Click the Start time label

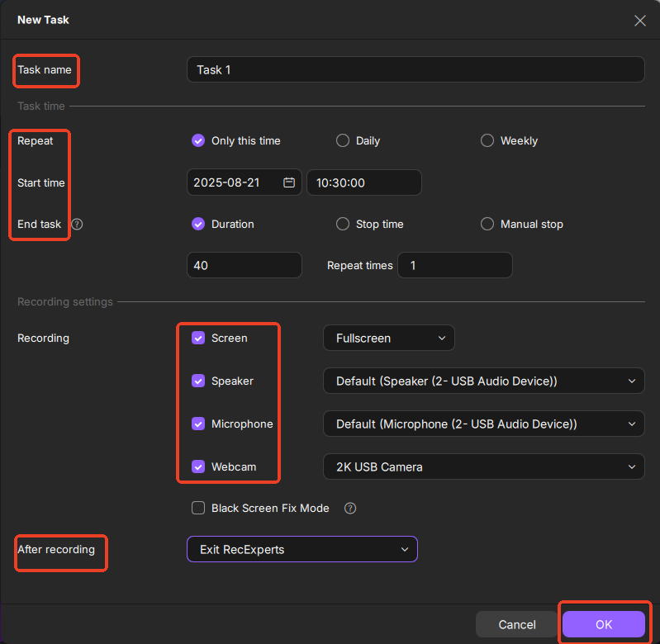(x=40, y=182)
